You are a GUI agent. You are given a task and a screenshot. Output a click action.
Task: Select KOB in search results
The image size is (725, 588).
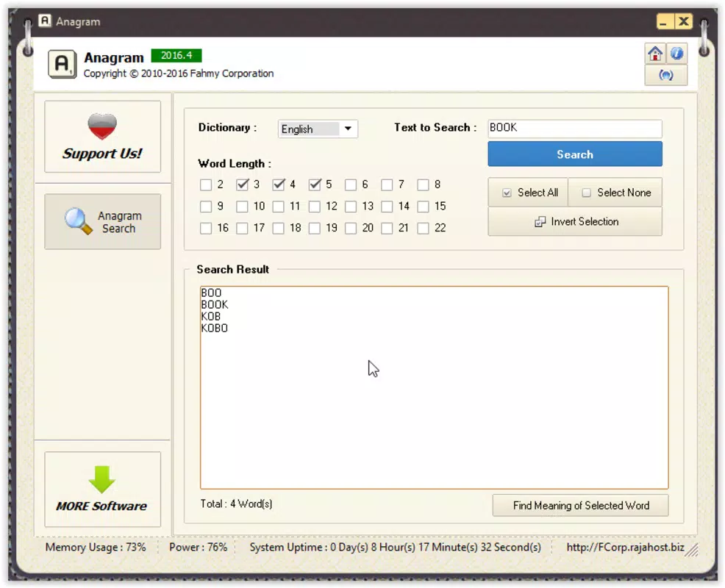coord(211,316)
